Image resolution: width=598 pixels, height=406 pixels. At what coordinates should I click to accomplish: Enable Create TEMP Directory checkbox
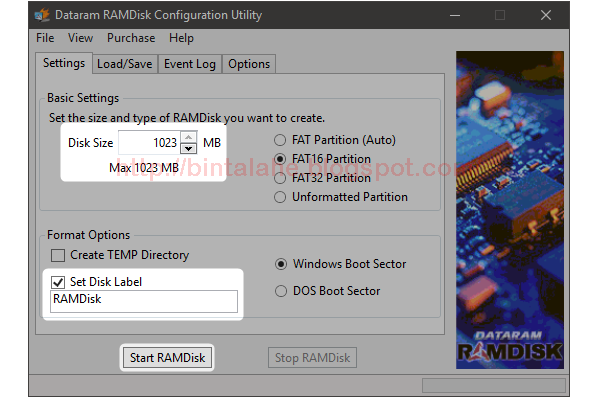point(58,255)
